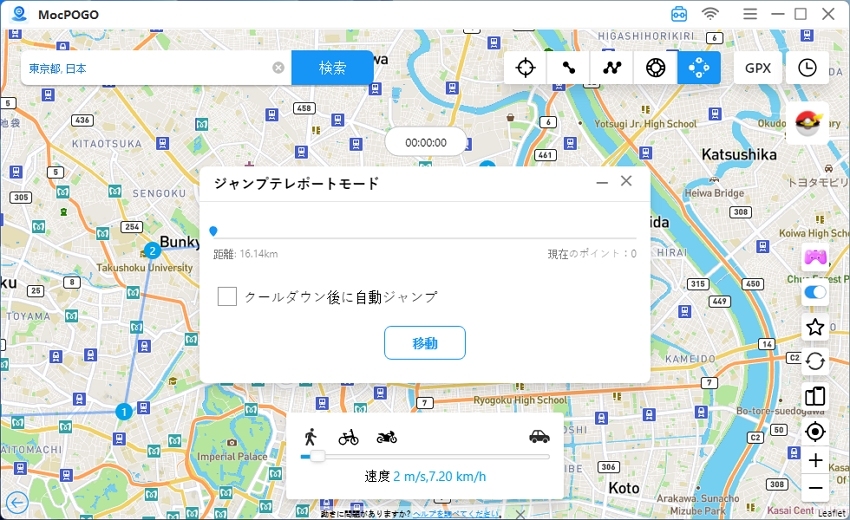This screenshot has height=520, width=850.
Task: Center map on current location
Action: [x=815, y=432]
